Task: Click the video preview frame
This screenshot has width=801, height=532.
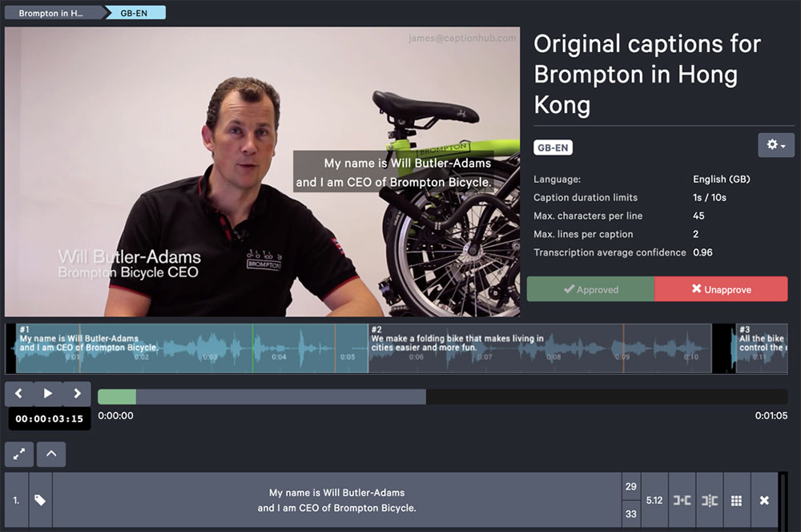Action: (x=263, y=171)
